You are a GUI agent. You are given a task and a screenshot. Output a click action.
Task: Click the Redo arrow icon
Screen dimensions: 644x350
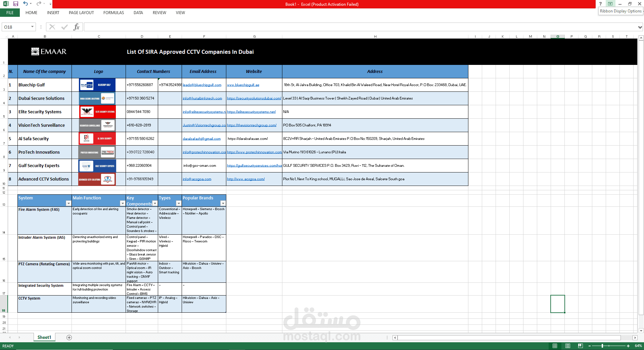coord(39,4)
